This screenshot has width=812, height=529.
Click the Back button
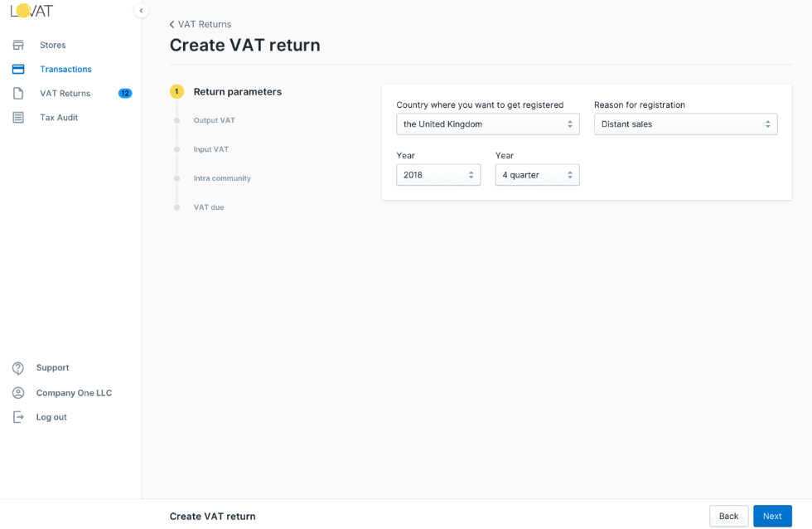coord(728,516)
